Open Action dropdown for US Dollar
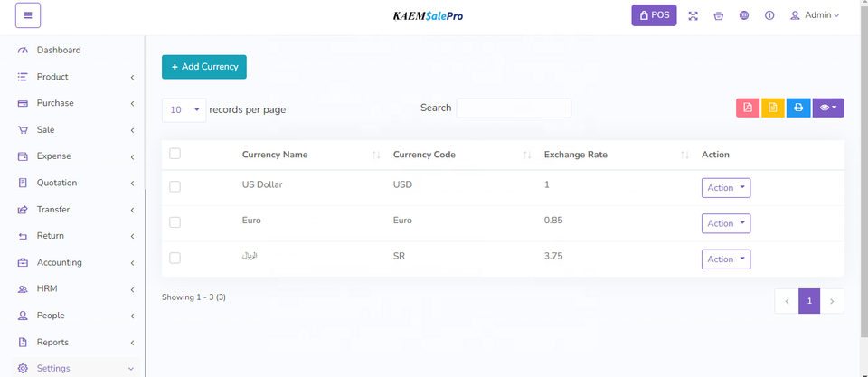868x377 pixels. pyautogui.click(x=726, y=187)
